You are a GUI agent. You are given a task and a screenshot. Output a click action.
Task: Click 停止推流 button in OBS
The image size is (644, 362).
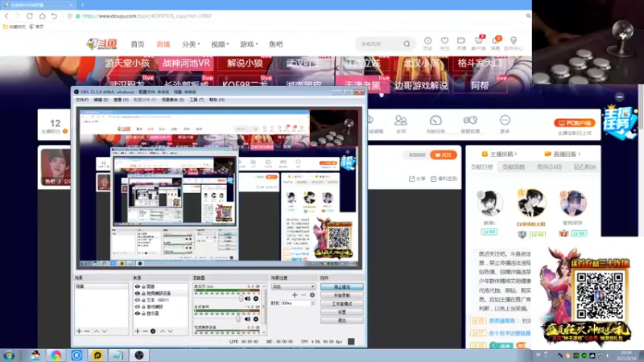coord(341,287)
